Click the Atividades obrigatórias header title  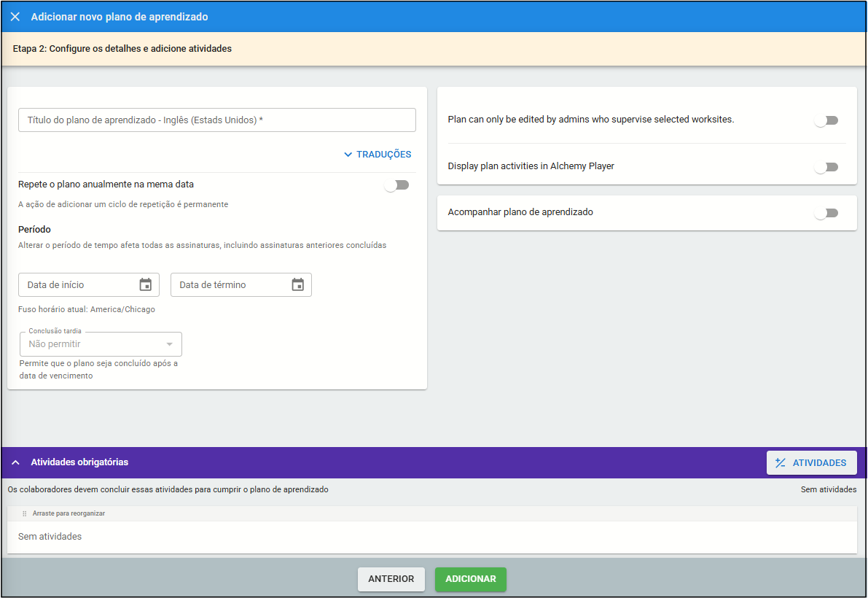point(79,462)
